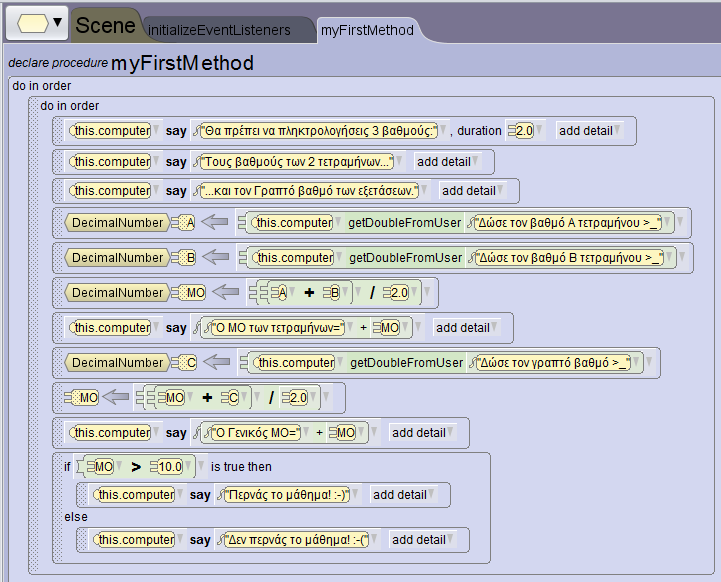Click this.computer in 'Δεν περνάς το μάθημα' row
The height and width of the screenshot is (582, 721).
pyautogui.click(x=134, y=540)
